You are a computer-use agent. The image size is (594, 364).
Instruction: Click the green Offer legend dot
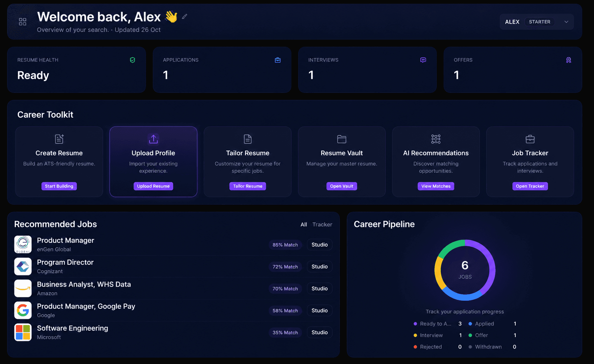[470, 335]
